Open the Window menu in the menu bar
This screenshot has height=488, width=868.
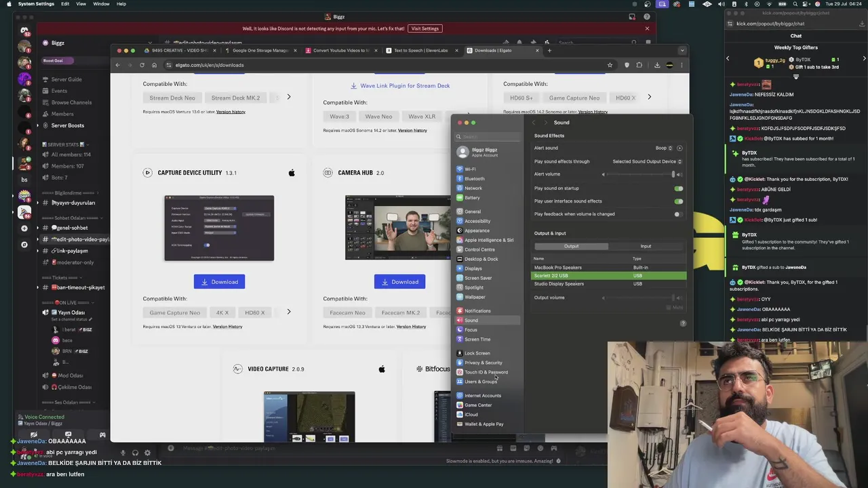[101, 4]
